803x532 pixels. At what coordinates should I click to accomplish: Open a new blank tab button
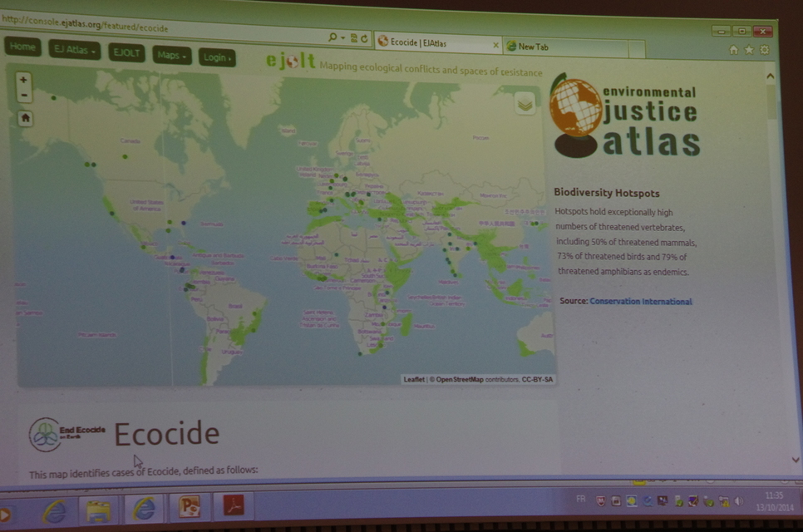click(637, 50)
